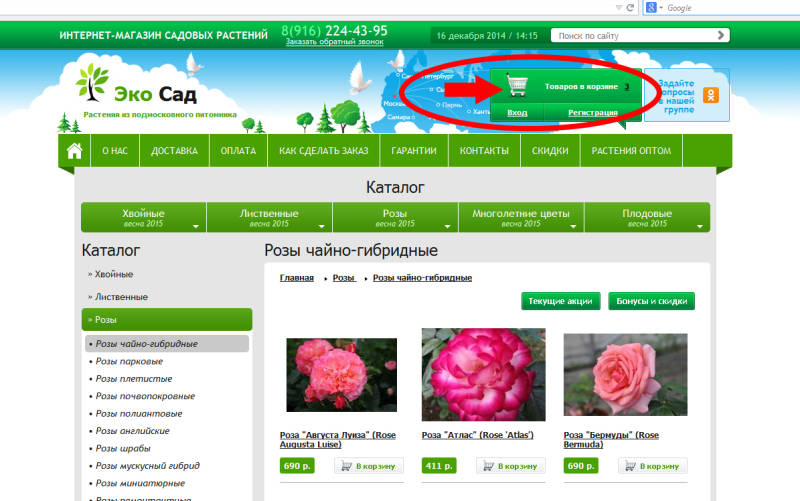
Task: Add Роза Августа Луиза to cart
Action: point(369,466)
